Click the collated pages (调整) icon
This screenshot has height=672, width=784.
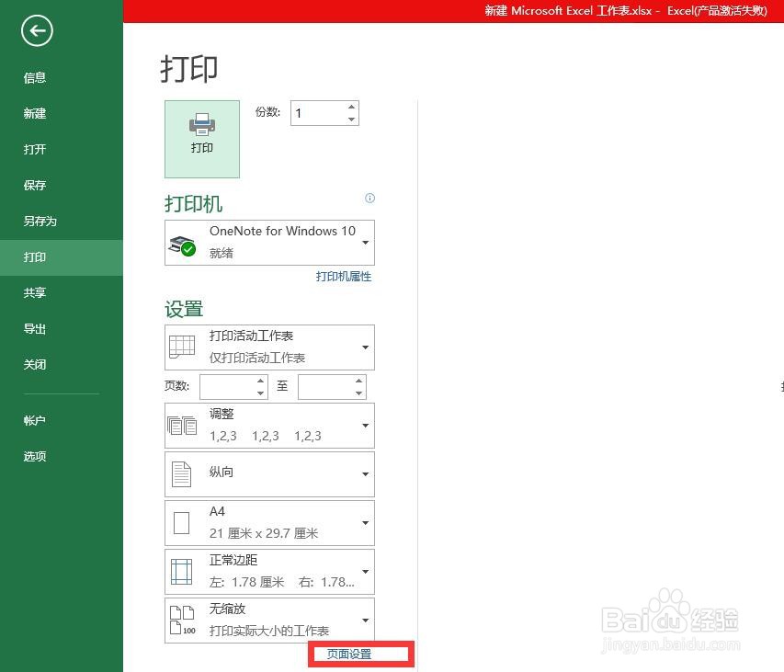pyautogui.click(x=183, y=425)
